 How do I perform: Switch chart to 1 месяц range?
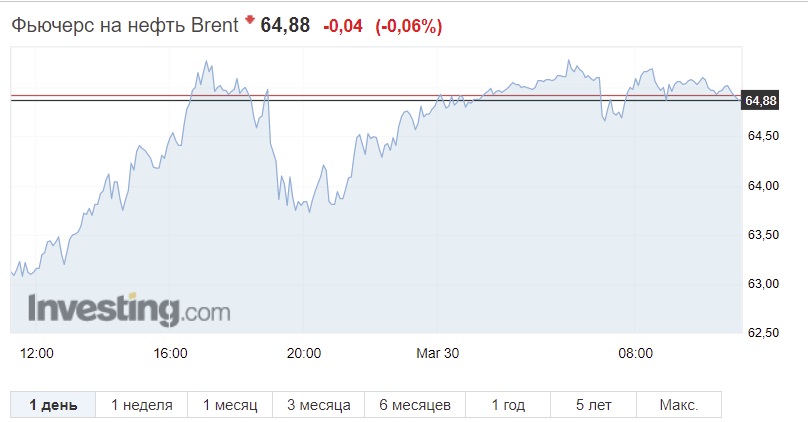tap(230, 405)
